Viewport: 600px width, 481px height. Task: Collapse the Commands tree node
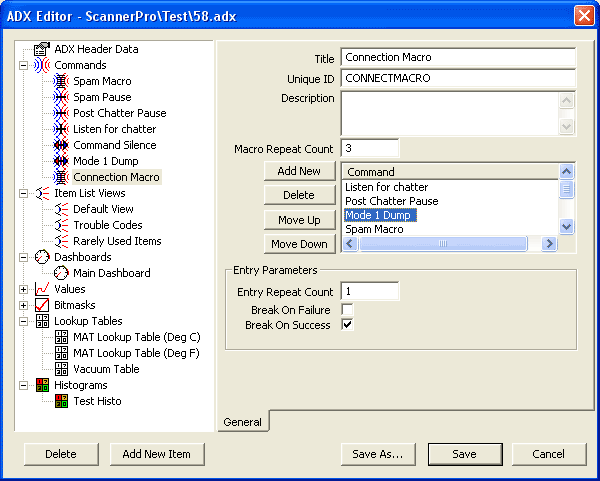tap(24, 65)
